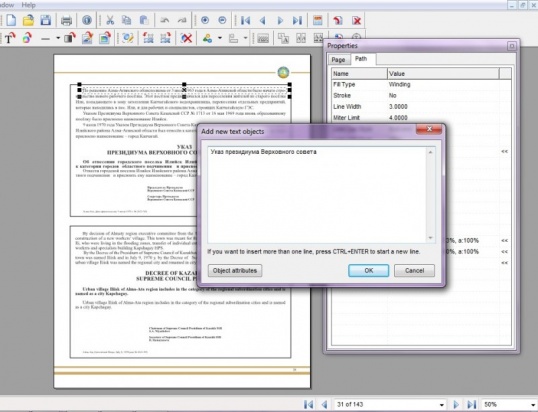This screenshot has height=412, width=538.
Task: Delete the page with the red X icon
Action: point(356,20)
